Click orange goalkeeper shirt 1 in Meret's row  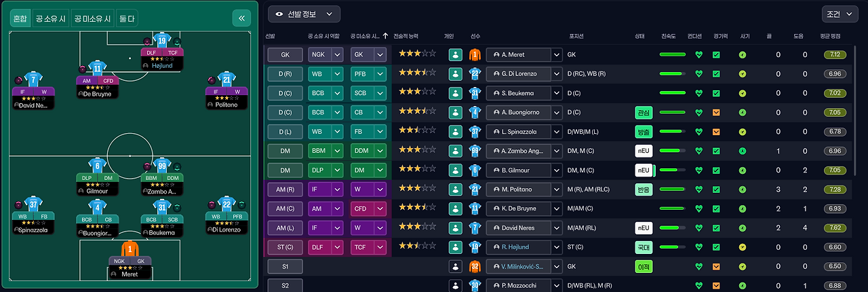click(x=475, y=55)
